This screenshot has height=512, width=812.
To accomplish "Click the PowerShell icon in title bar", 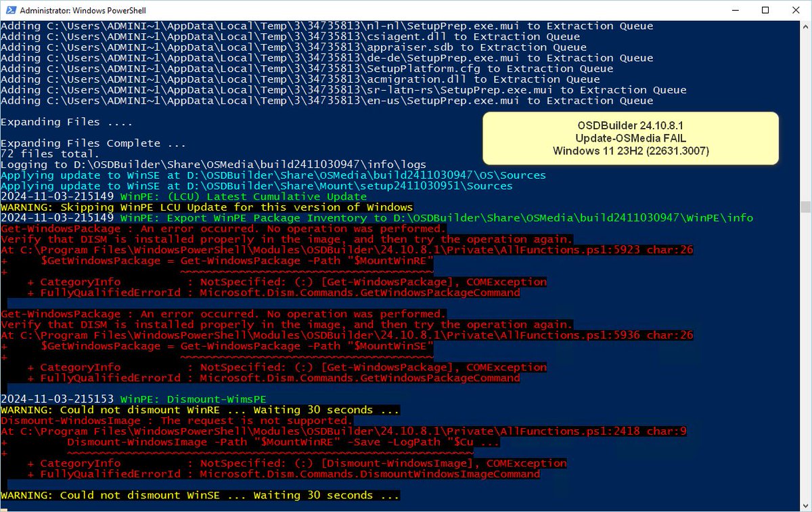I will click(10, 11).
